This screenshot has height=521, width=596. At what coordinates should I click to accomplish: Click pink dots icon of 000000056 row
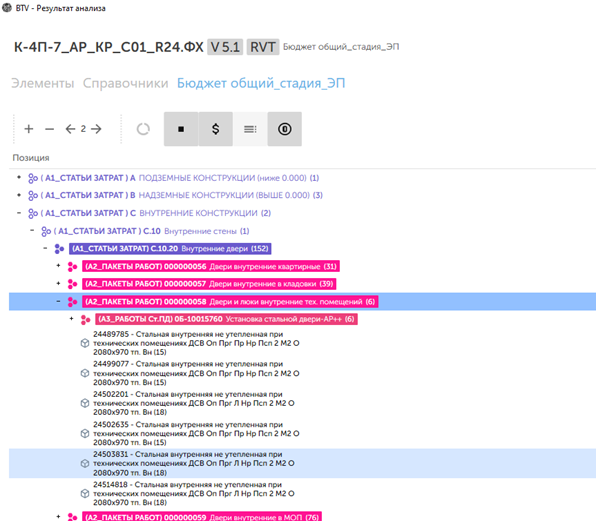pos(72,267)
